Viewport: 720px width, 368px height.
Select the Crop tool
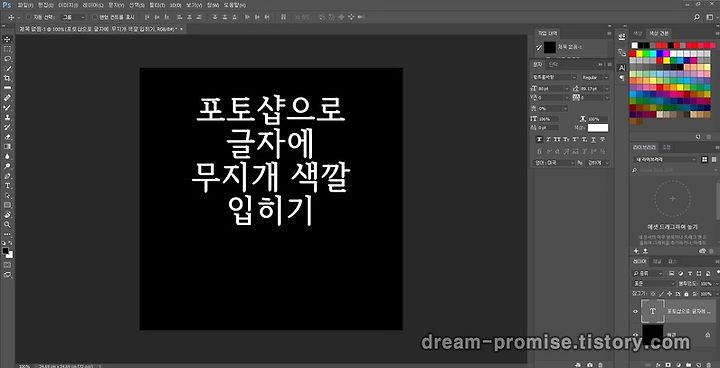tap(7, 78)
